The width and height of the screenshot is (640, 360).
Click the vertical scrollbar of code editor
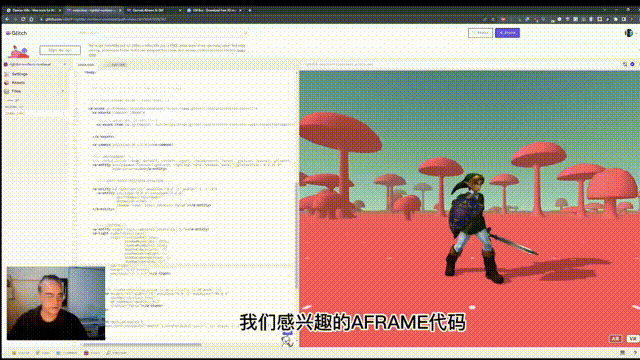pyautogui.click(x=296, y=235)
